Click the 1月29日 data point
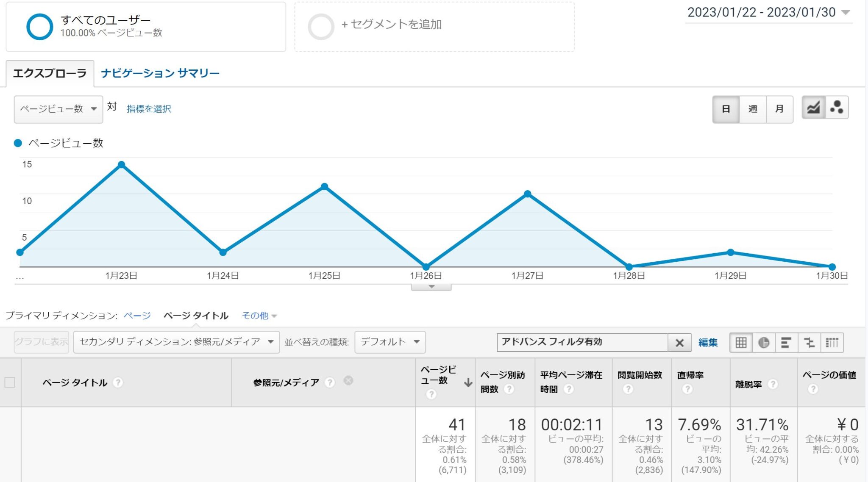 point(730,252)
